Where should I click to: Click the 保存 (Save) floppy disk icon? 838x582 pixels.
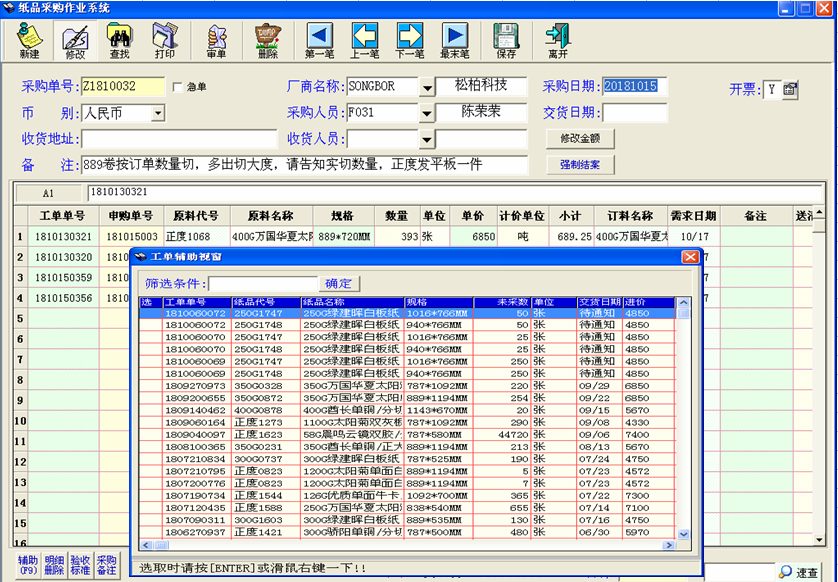tap(506, 40)
